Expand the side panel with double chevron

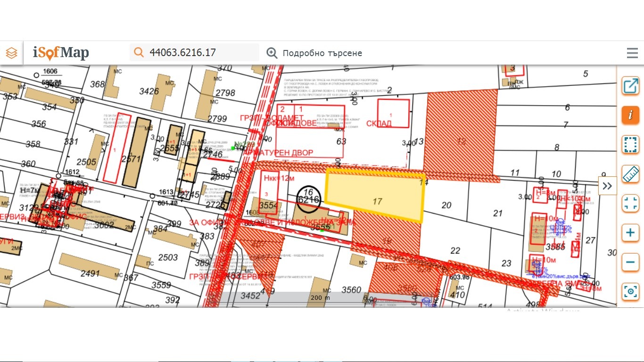pos(607,186)
